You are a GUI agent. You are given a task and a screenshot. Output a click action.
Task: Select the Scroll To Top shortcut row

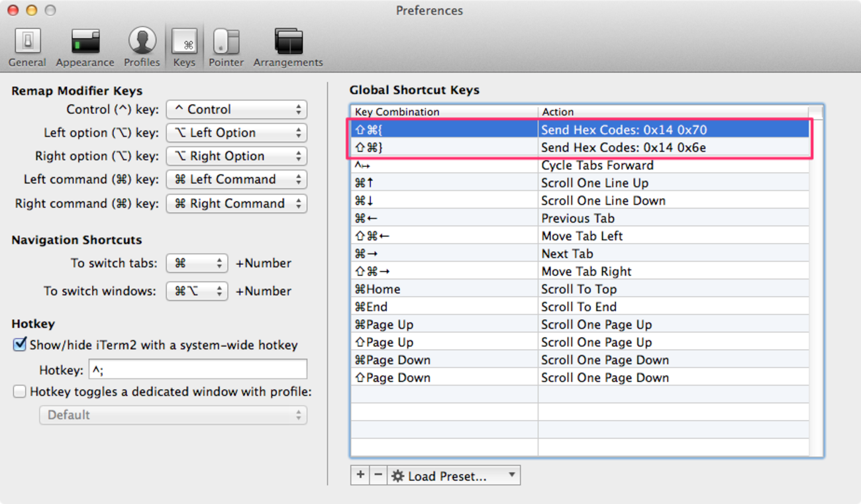[x=580, y=289]
